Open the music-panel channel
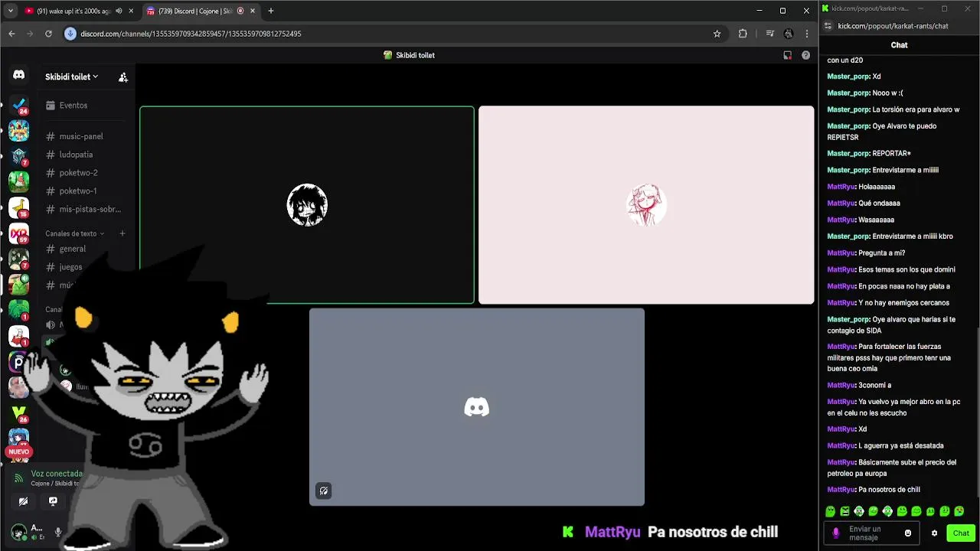Screen dimensions: 980x551 point(73,136)
